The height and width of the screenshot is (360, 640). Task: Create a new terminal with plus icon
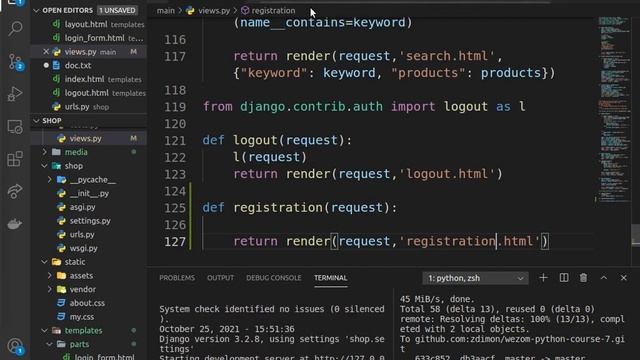point(543,278)
